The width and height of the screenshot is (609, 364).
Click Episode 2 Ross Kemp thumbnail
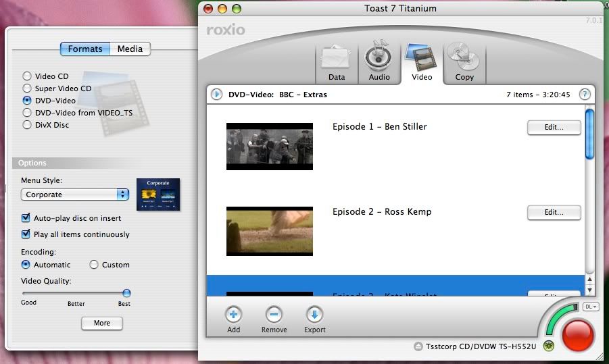tap(270, 231)
